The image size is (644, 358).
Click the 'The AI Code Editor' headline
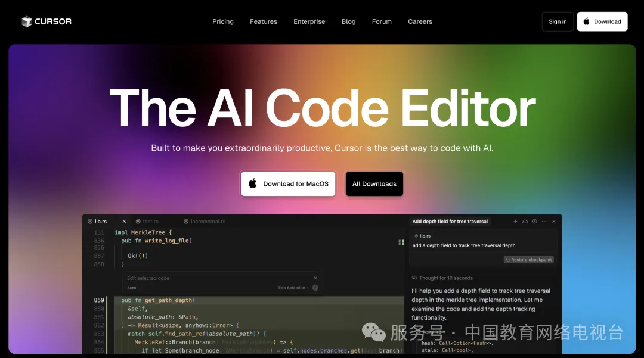coord(323,108)
